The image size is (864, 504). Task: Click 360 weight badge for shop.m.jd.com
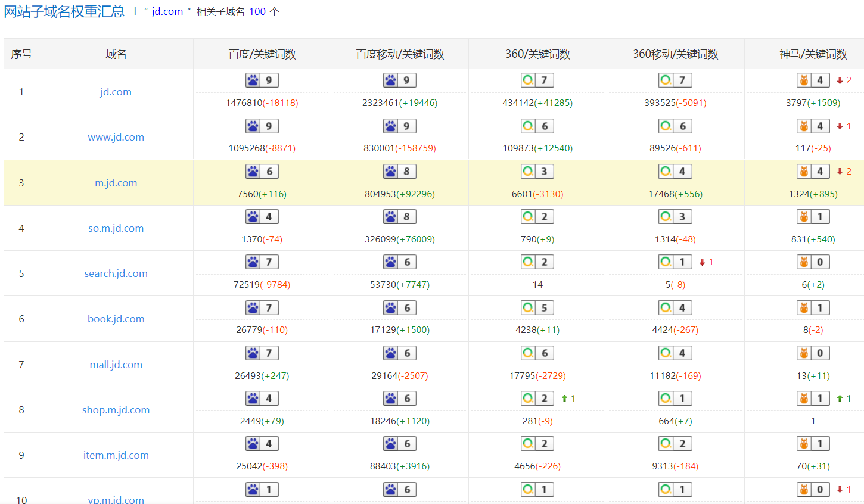[537, 399]
